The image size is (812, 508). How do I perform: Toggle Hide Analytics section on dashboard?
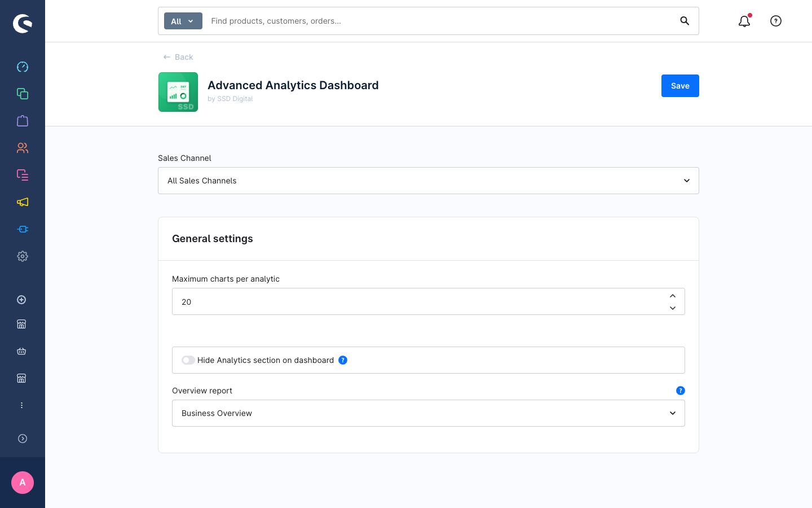point(188,360)
